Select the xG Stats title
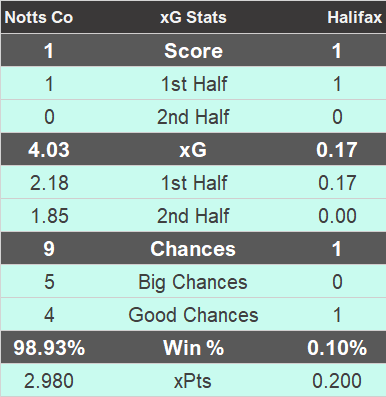The height and width of the screenshot is (397, 386). pyautogui.click(x=193, y=17)
